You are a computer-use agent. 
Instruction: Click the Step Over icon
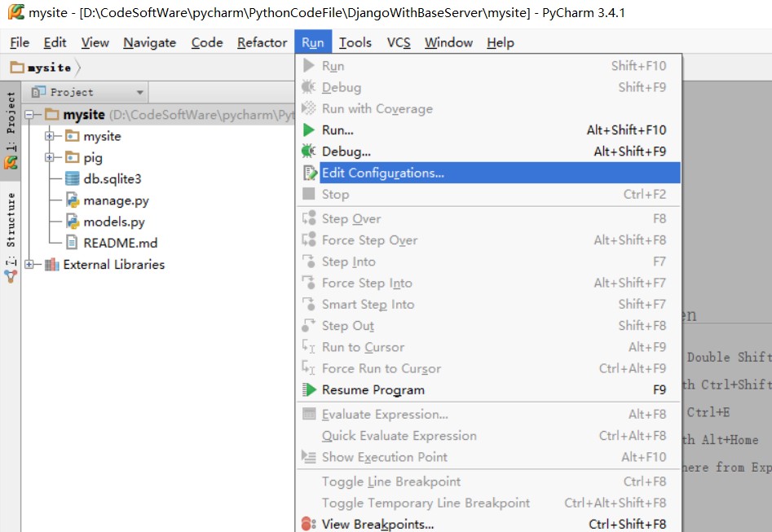click(309, 218)
